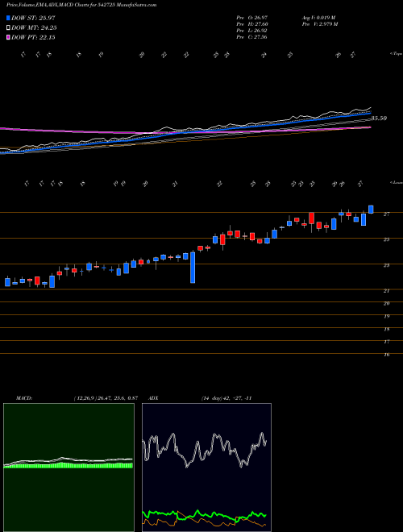Click inside the dark blue ADX panel
The image size is (403, 532).
click(206, 468)
